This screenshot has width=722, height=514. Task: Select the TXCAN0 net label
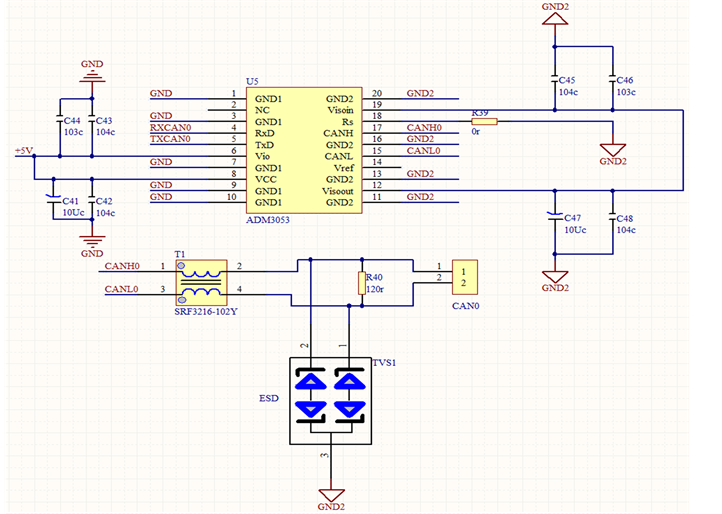coord(170,140)
